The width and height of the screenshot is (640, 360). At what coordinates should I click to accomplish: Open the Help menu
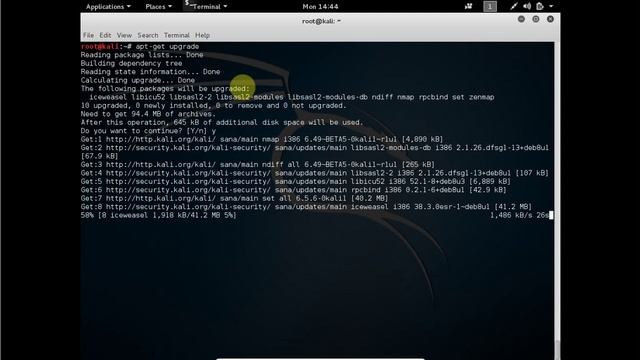pyautogui.click(x=202, y=36)
